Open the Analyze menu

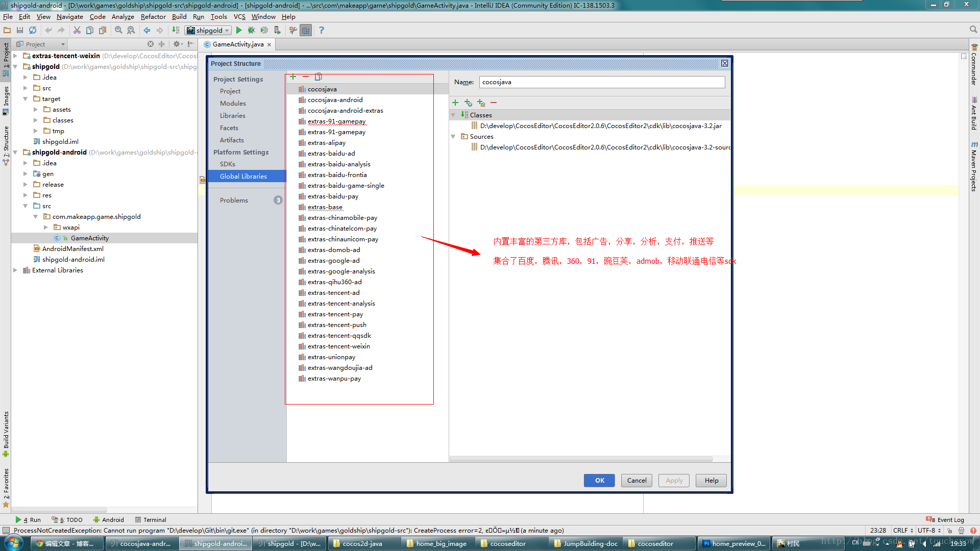(x=123, y=17)
